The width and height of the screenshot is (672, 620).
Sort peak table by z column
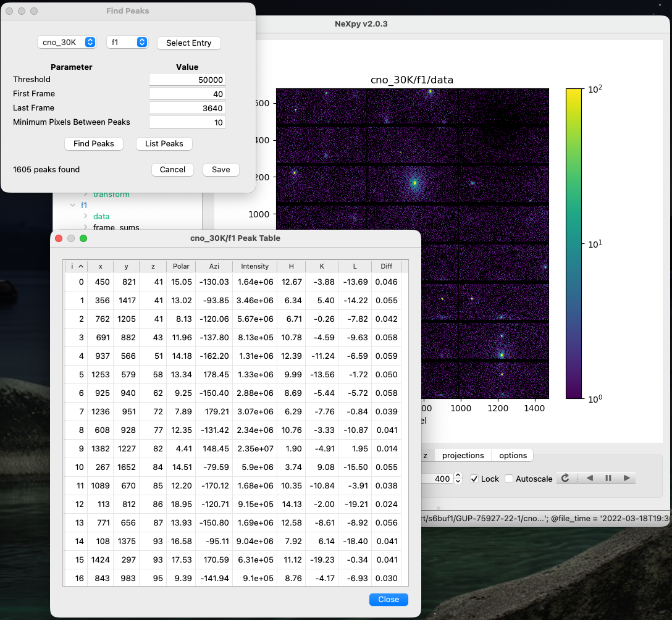pos(153,266)
